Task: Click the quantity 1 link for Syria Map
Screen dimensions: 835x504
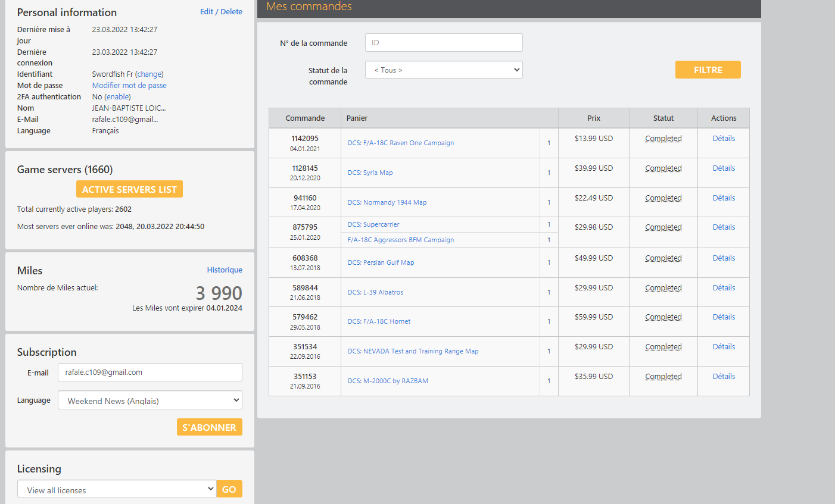Action: tap(549, 173)
